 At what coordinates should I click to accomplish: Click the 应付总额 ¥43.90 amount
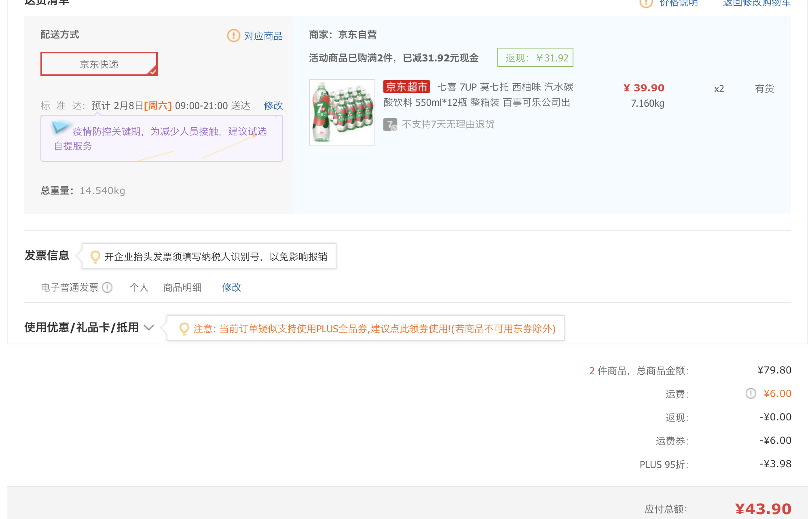click(763, 508)
